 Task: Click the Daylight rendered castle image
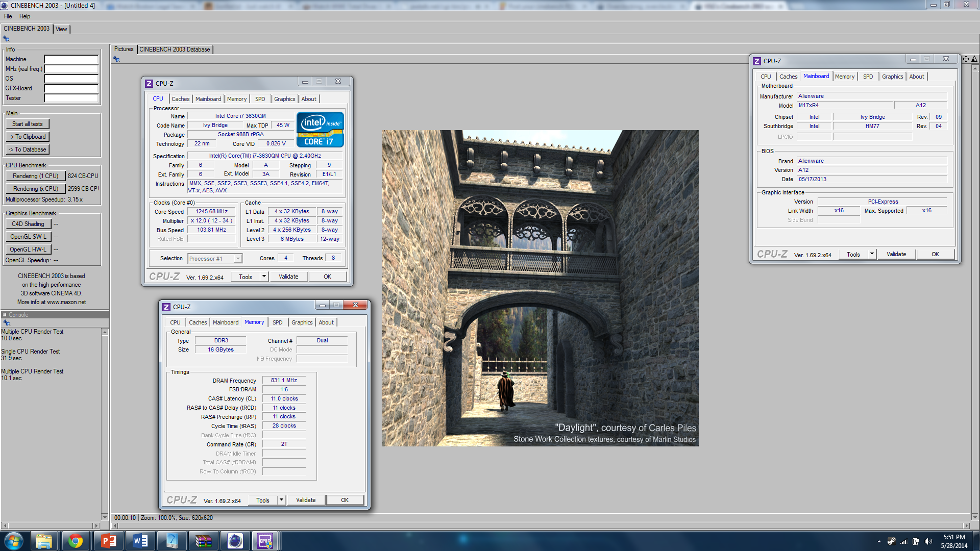(x=540, y=288)
